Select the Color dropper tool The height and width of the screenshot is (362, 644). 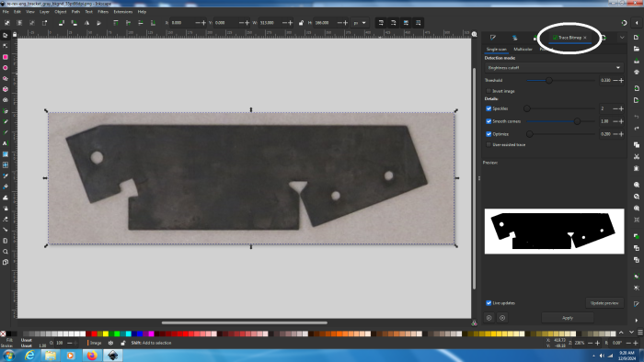coord(6,175)
